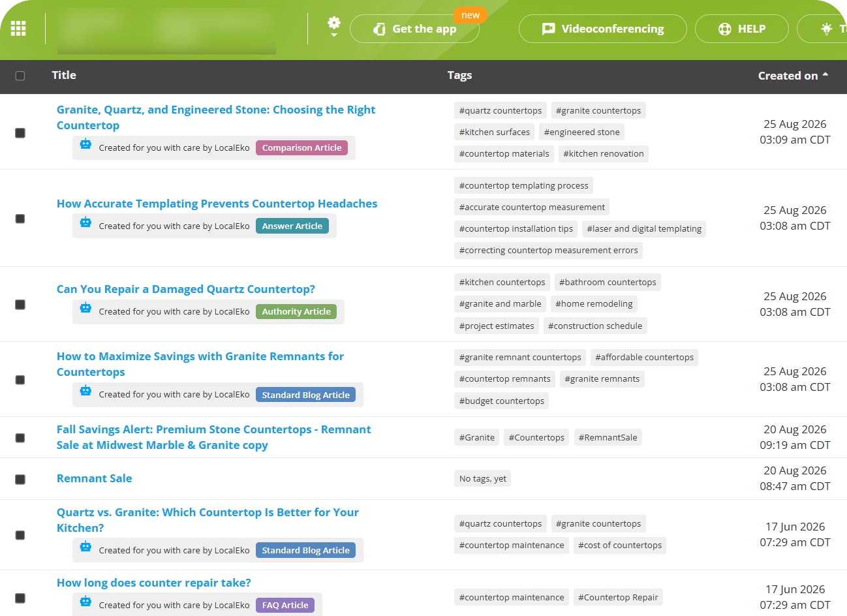Open Videoconferencing

[602, 29]
